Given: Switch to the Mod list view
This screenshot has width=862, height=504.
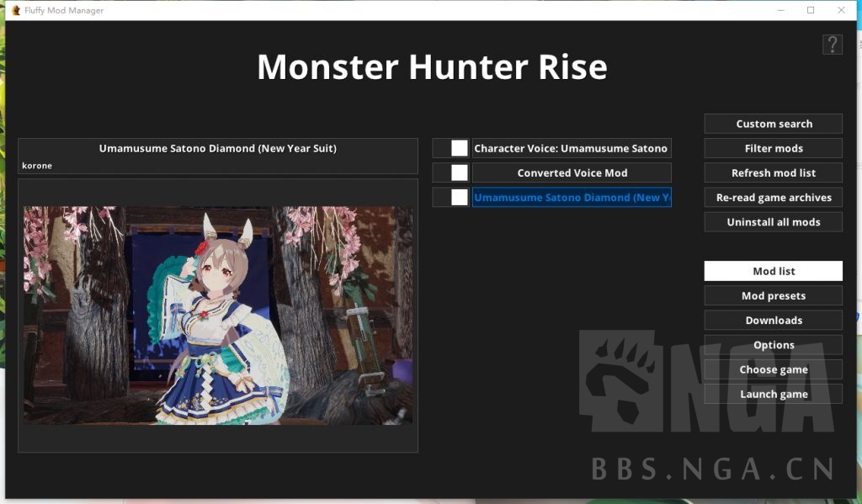Looking at the screenshot, I should [x=772, y=271].
